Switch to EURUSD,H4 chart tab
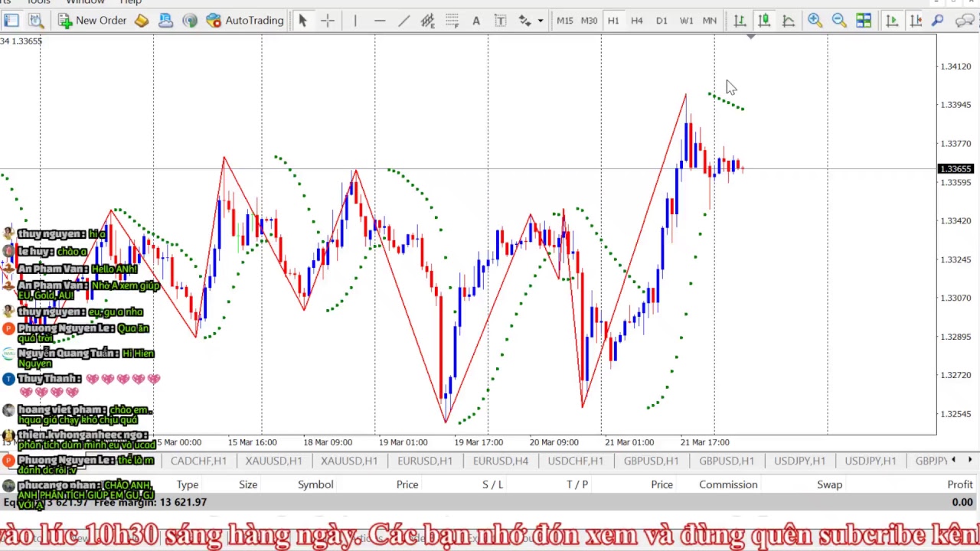The image size is (980, 551). (501, 461)
